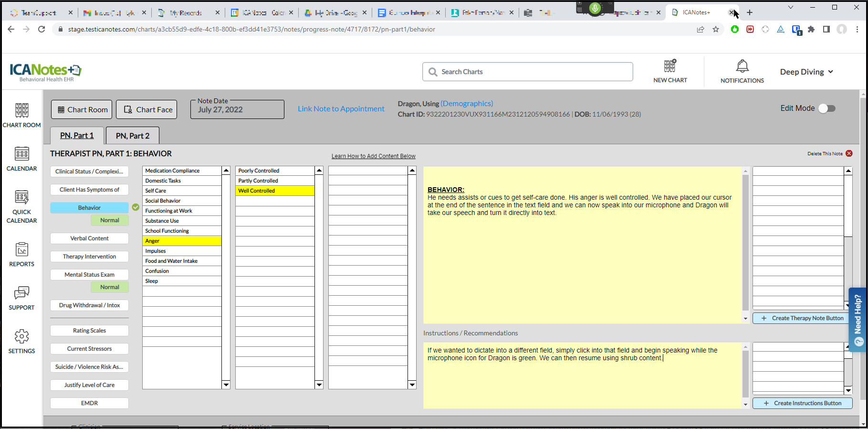Click the Create Therapy Note Button
Viewport: 868px width, 429px height.
click(x=803, y=318)
